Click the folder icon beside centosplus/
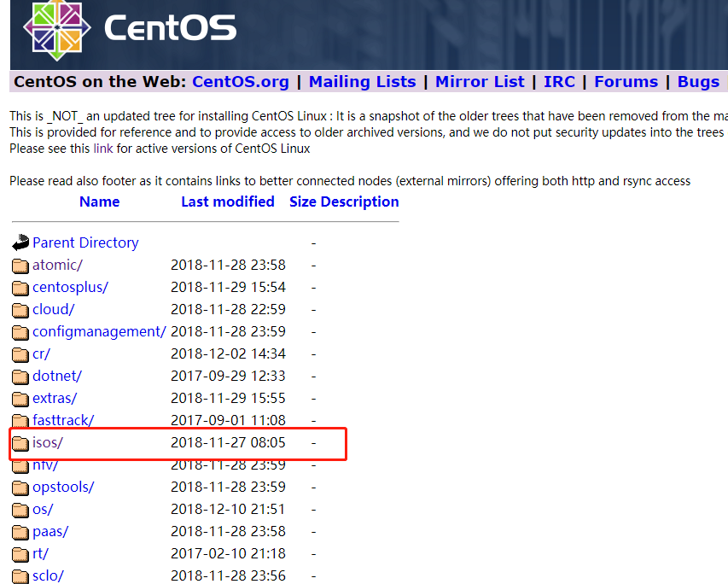The height and width of the screenshot is (584, 728). click(x=20, y=288)
